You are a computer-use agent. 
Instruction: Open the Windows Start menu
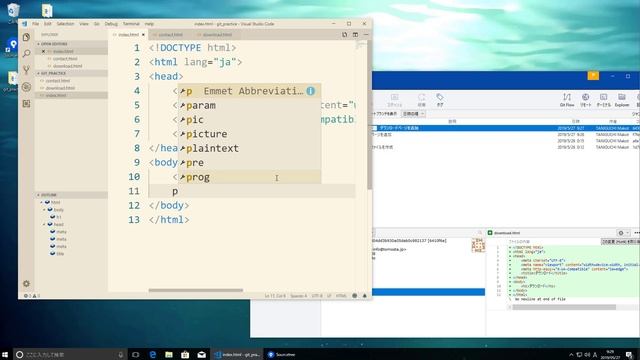5,354
